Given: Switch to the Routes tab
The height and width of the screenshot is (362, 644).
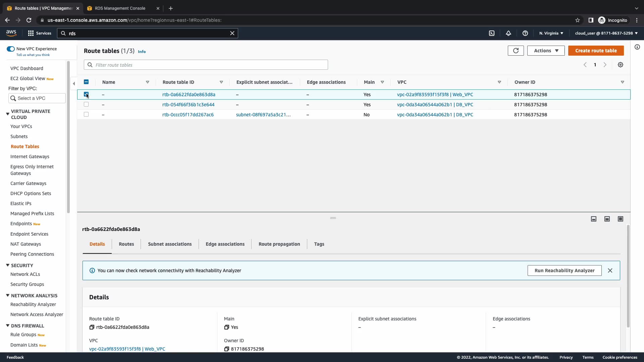Looking at the screenshot, I should tap(126, 244).
